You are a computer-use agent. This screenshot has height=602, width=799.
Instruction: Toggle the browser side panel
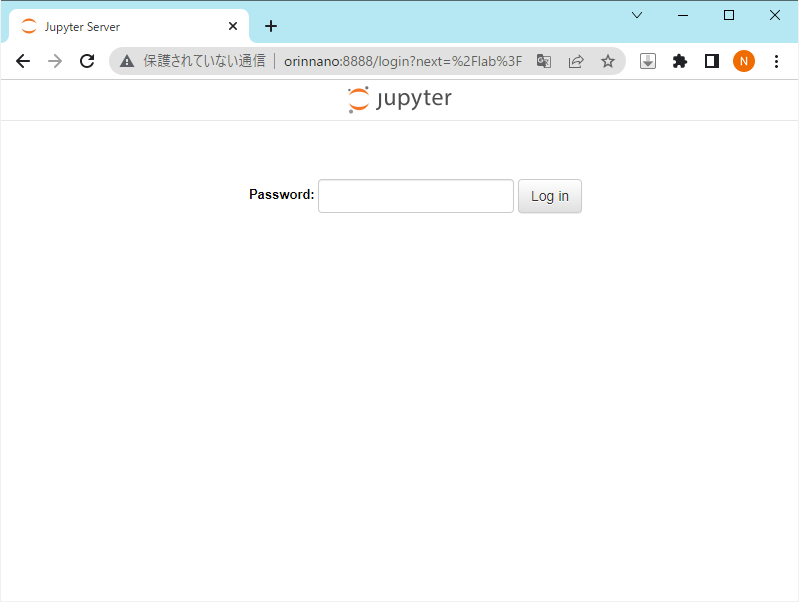pyautogui.click(x=712, y=61)
